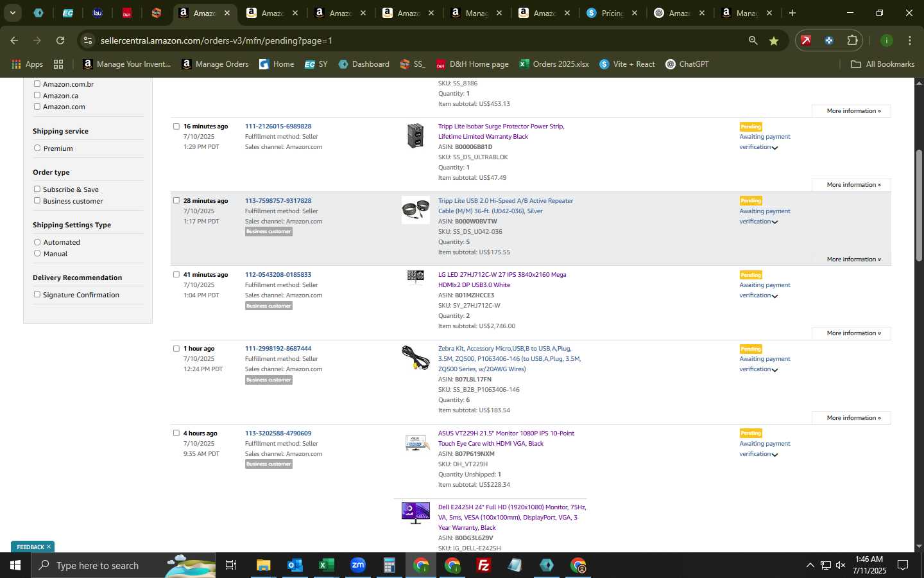Enable the Business customer order type filter
This screenshot has height=578, width=924.
(37, 200)
